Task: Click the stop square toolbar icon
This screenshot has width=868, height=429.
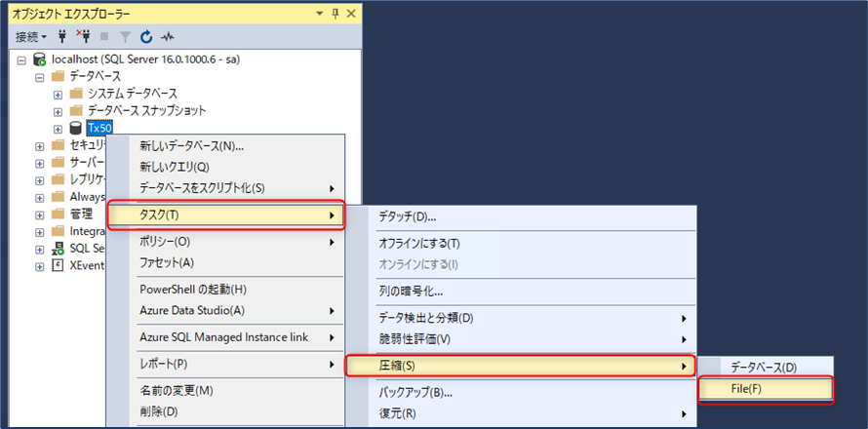Action: 104,37
